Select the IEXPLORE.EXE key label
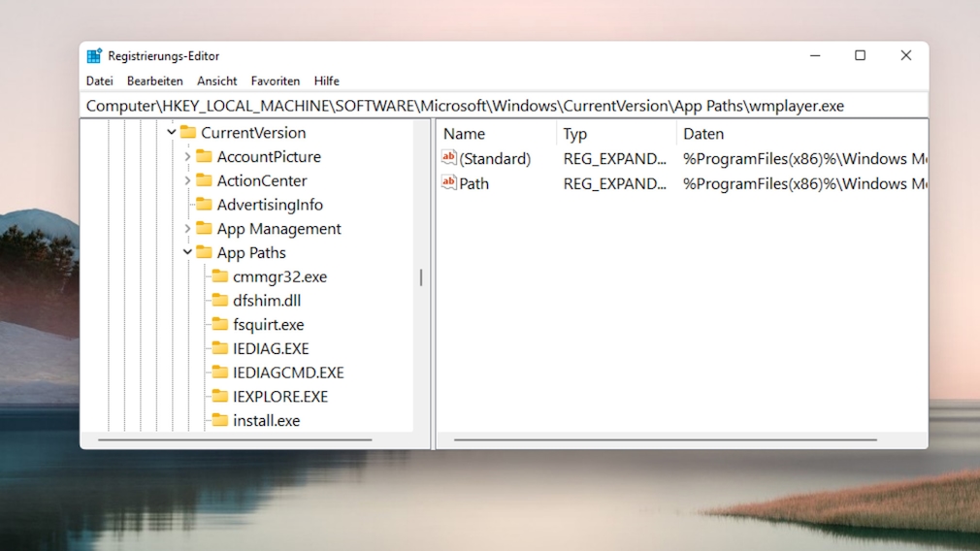The height and width of the screenshot is (551, 980). click(280, 397)
